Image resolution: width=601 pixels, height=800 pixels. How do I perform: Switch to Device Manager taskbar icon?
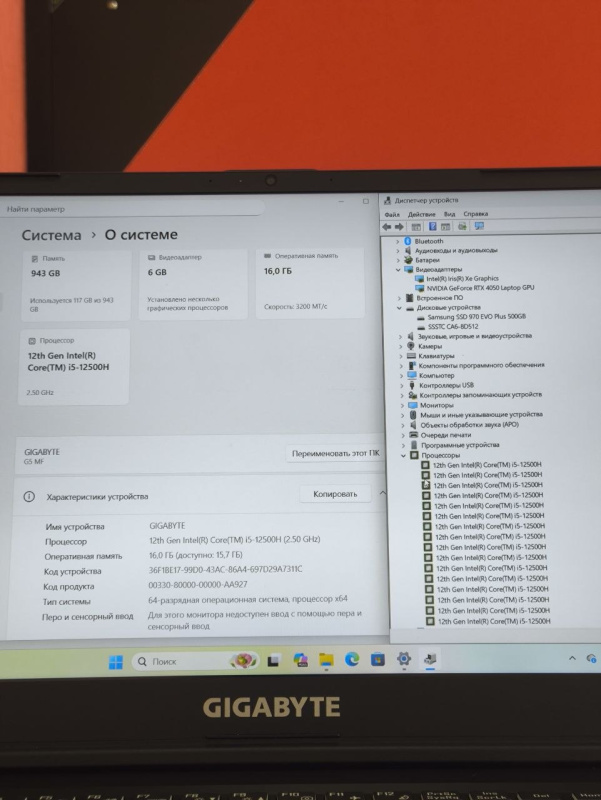[x=430, y=658]
